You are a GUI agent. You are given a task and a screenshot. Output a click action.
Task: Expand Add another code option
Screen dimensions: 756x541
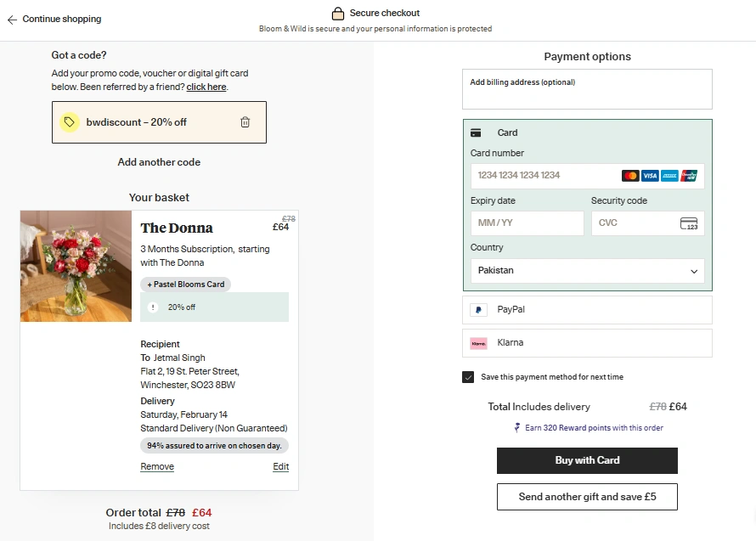tap(159, 162)
